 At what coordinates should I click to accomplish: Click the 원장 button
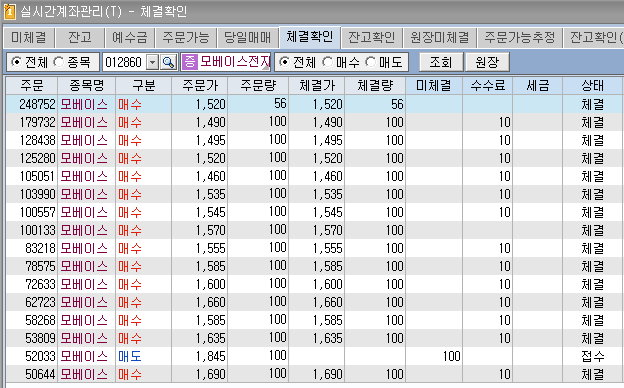[x=487, y=62]
